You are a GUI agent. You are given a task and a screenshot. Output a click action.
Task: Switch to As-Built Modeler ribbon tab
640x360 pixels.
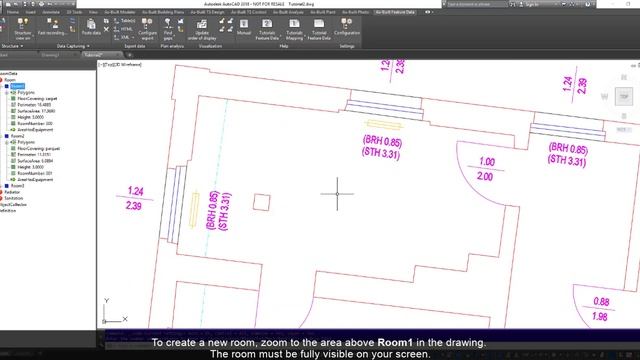click(120, 12)
